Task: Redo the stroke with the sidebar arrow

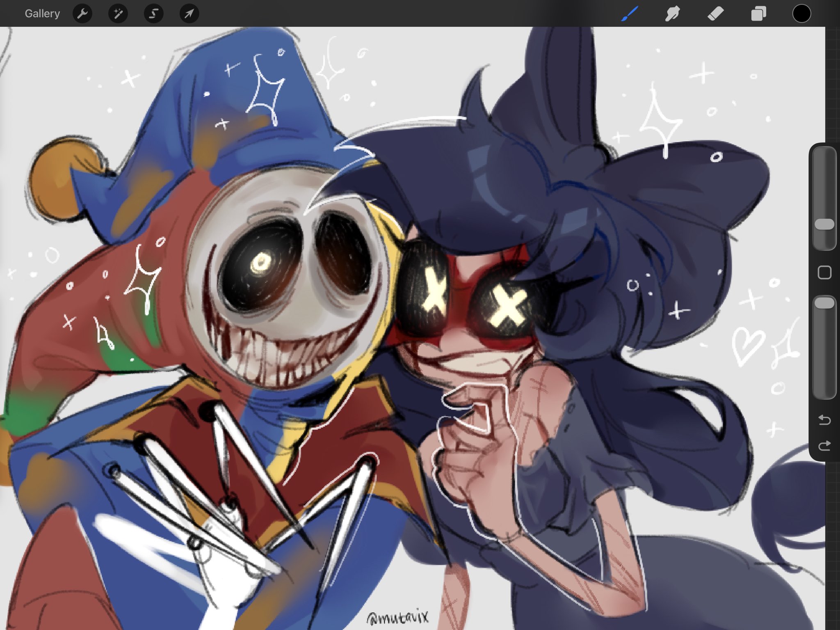Action: (x=824, y=446)
